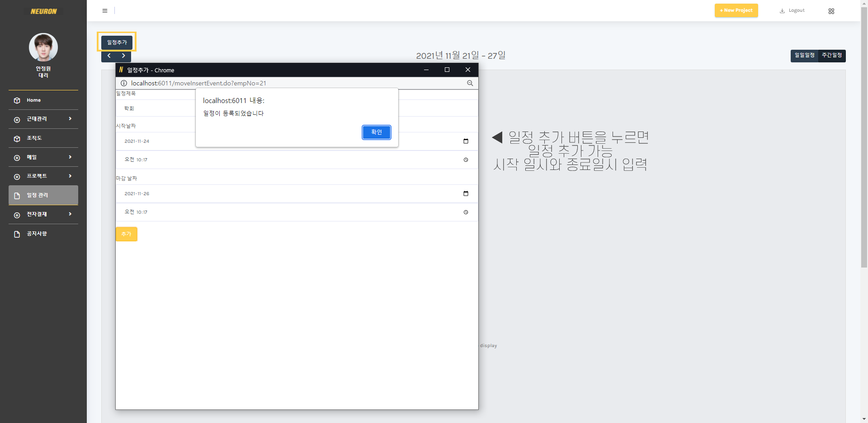Click the user profile avatar

43,47
